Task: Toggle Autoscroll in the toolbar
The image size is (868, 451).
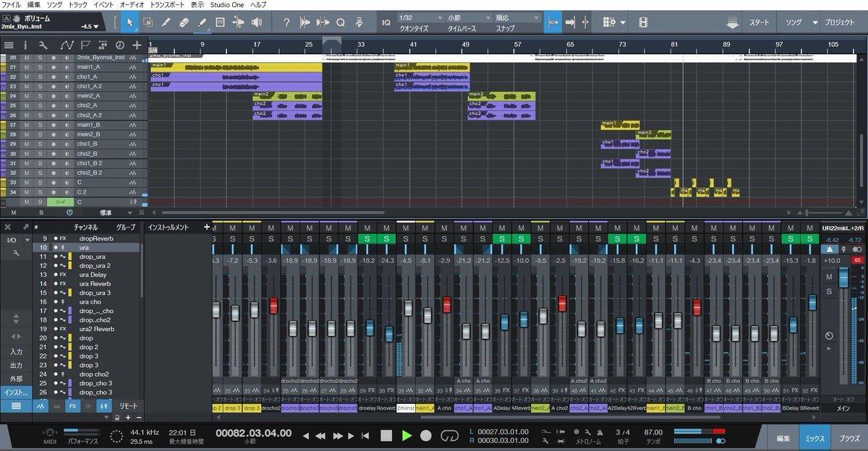Action: [x=571, y=22]
